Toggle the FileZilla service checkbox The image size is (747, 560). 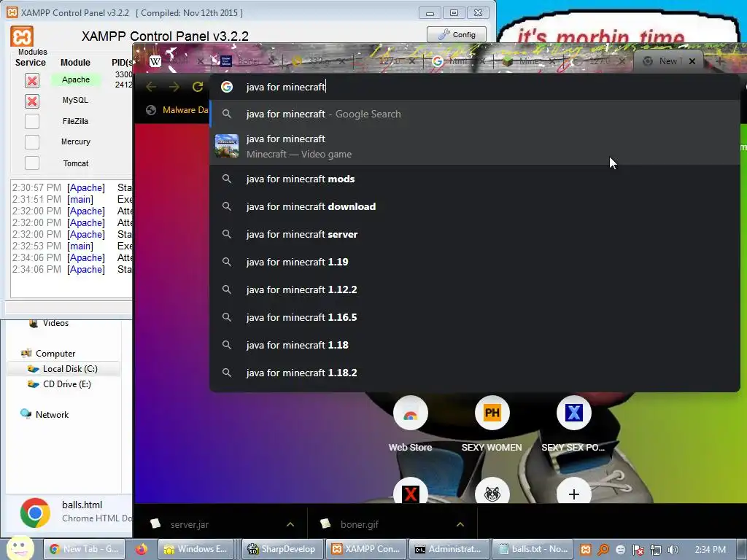[32, 122]
